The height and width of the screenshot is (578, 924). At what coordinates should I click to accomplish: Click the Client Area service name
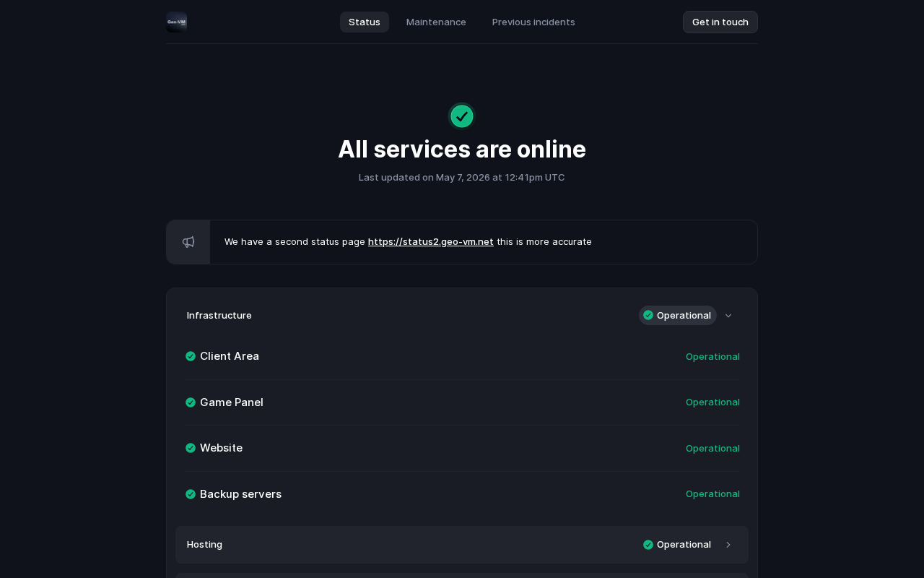pos(230,356)
